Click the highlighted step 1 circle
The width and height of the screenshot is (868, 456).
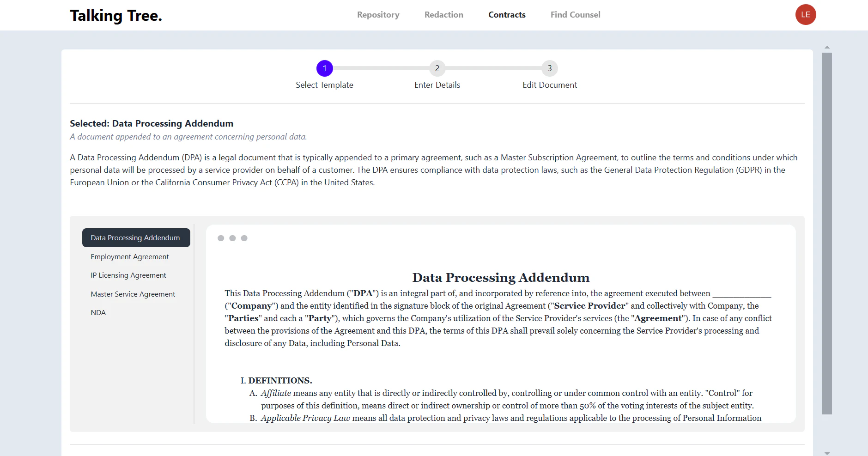coord(324,68)
